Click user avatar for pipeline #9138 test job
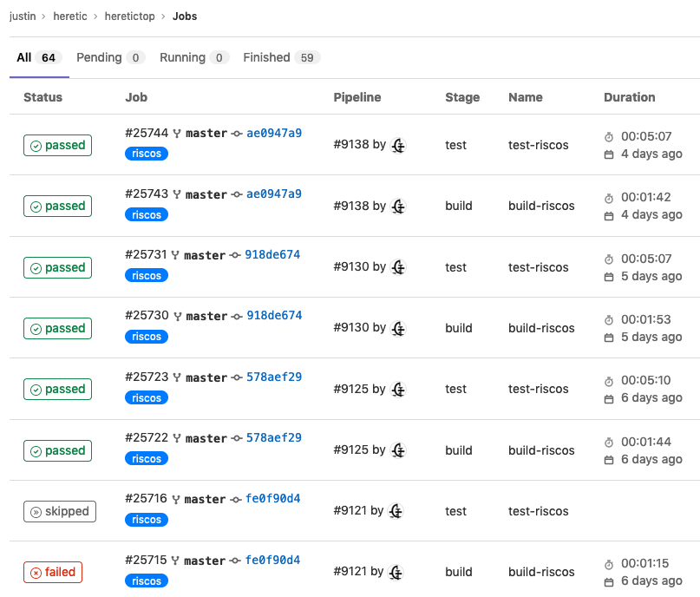Screen dimensions: 700x597 [398, 146]
